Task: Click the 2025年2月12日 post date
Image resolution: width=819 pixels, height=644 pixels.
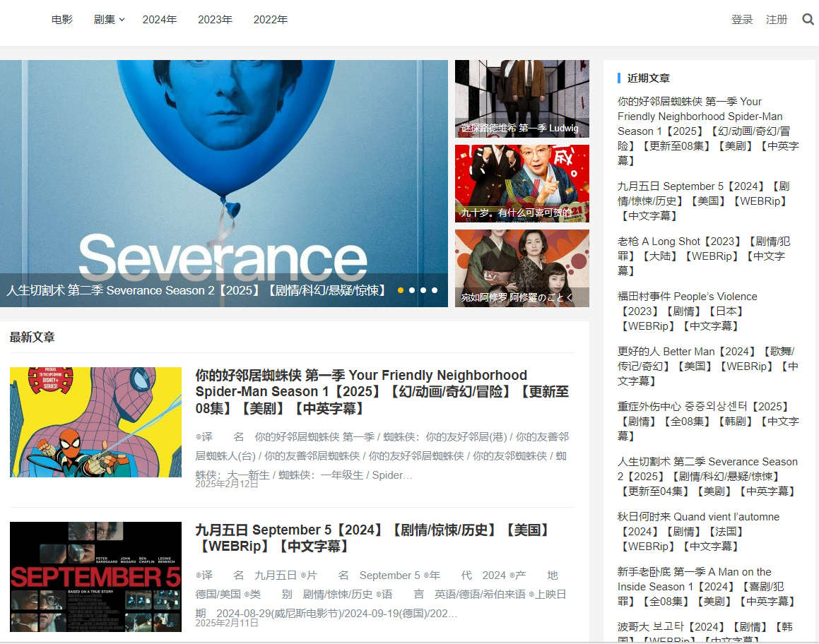Action: click(x=227, y=484)
